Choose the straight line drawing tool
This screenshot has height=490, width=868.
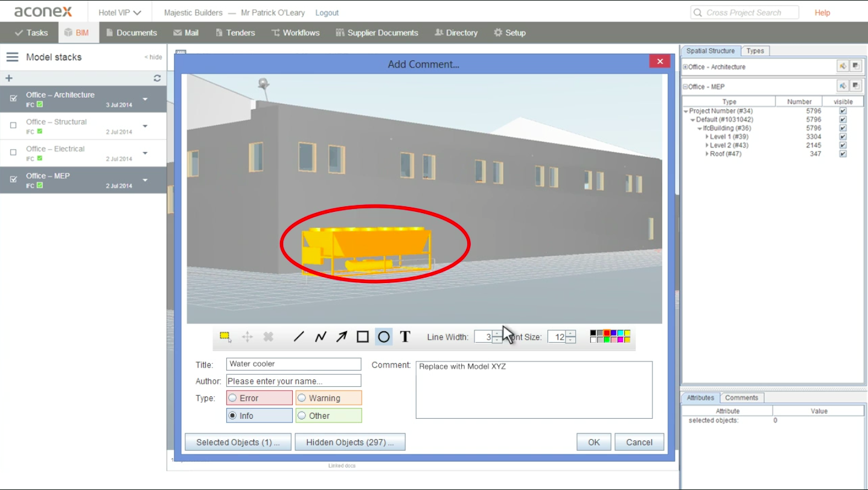tap(299, 337)
